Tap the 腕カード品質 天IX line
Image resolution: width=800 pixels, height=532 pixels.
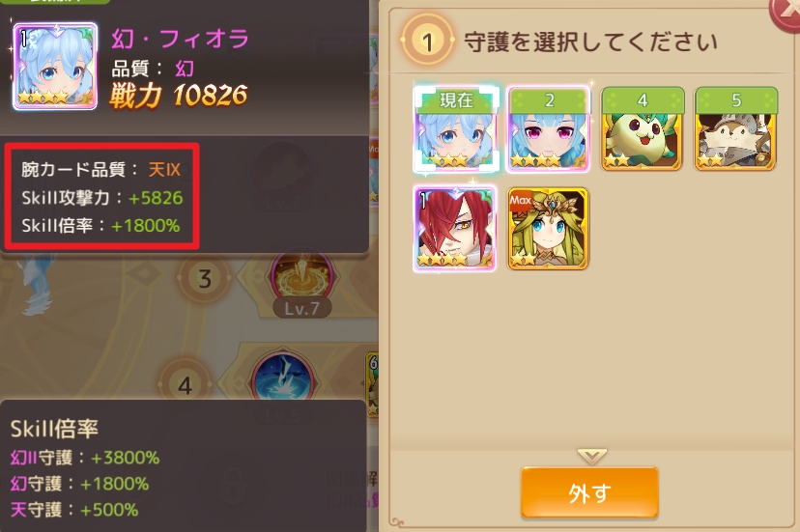pos(100,169)
